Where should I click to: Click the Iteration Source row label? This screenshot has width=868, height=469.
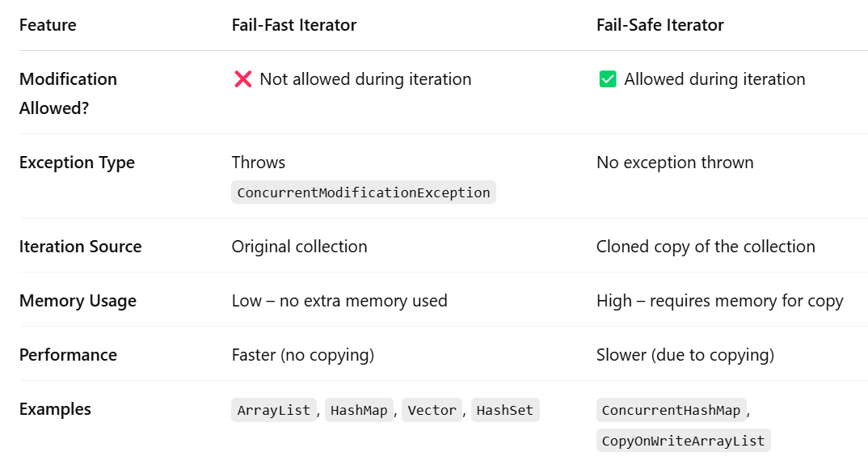(x=80, y=247)
